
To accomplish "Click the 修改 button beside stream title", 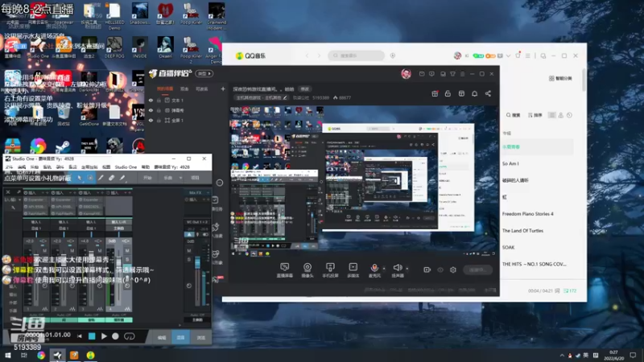I will (305, 88).
